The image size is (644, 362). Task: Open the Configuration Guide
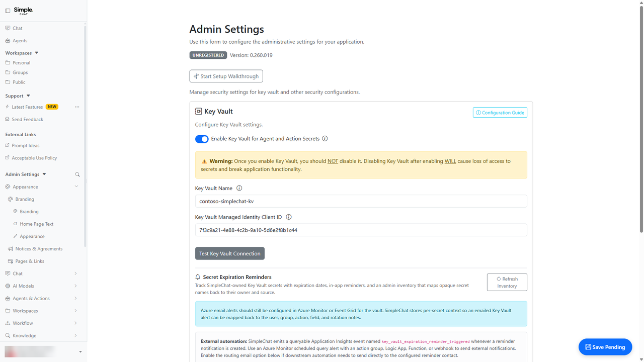pyautogui.click(x=500, y=113)
